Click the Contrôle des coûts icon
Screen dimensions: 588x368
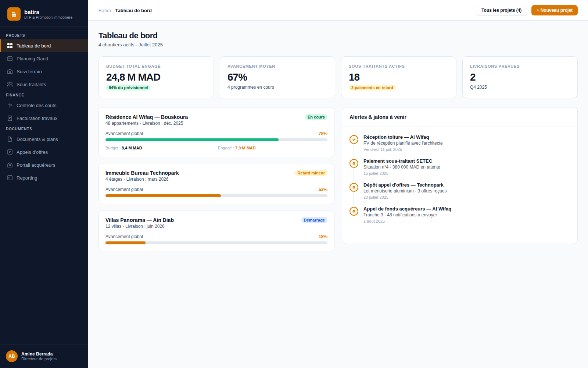(10, 105)
